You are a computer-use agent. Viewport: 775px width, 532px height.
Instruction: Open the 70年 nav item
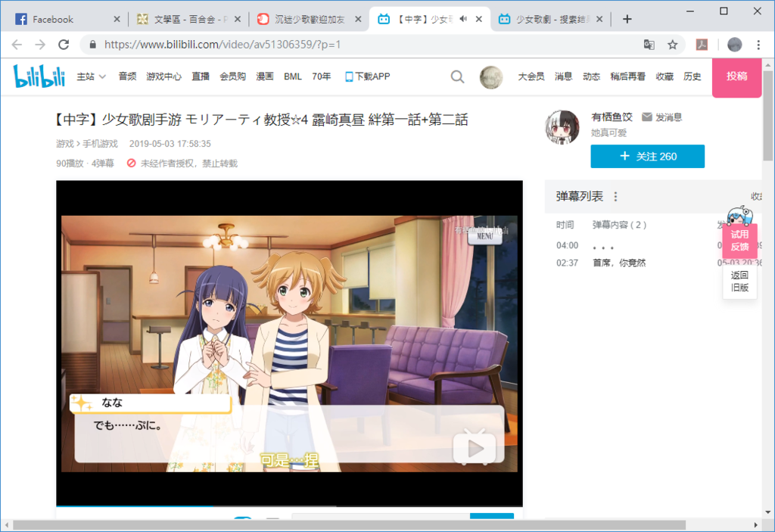(321, 76)
